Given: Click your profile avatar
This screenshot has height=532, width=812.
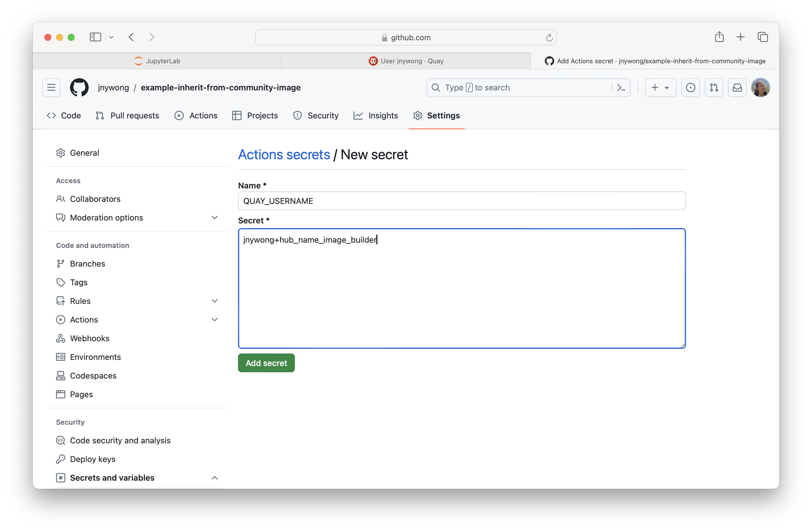Looking at the screenshot, I should click(761, 87).
